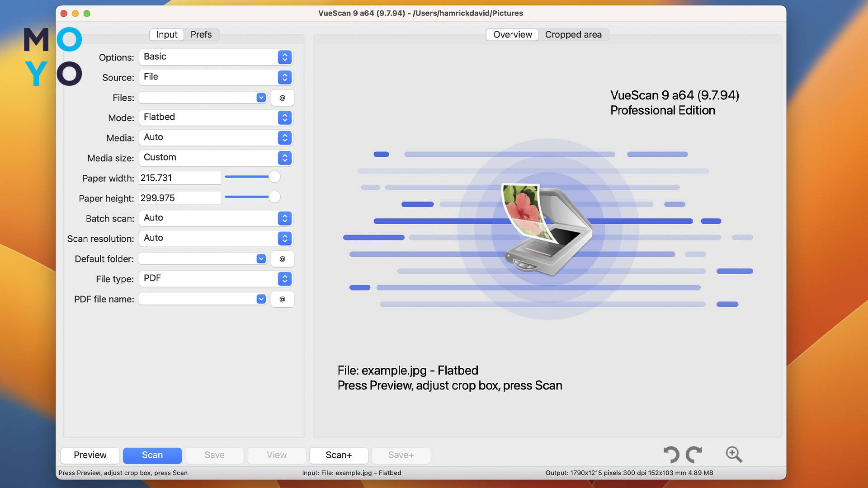Click the scanner illustration in Overview
Viewport: 868px width, 488px height.
pos(547,230)
